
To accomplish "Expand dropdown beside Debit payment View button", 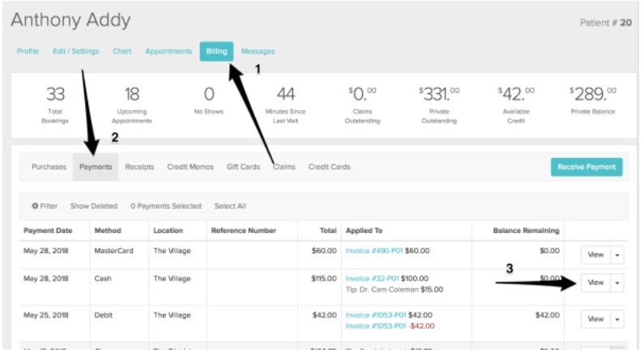I will (617, 319).
